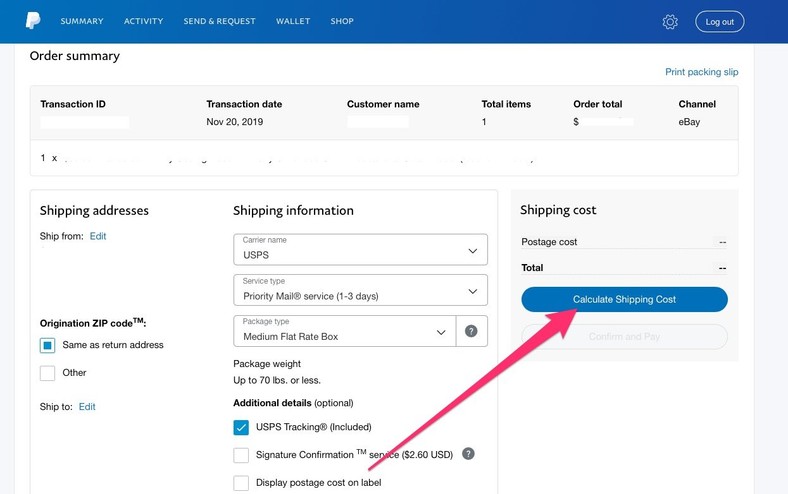Open the Wallet tab
The width and height of the screenshot is (788, 494).
(x=293, y=21)
